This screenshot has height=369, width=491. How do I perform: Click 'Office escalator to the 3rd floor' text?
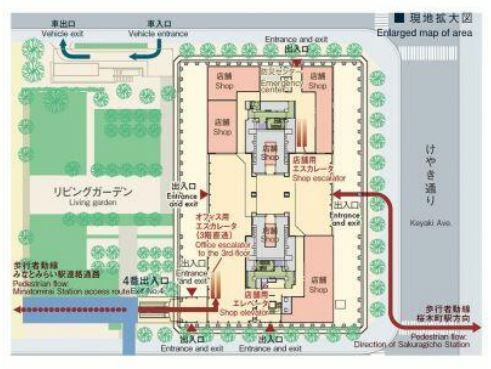click(x=223, y=249)
